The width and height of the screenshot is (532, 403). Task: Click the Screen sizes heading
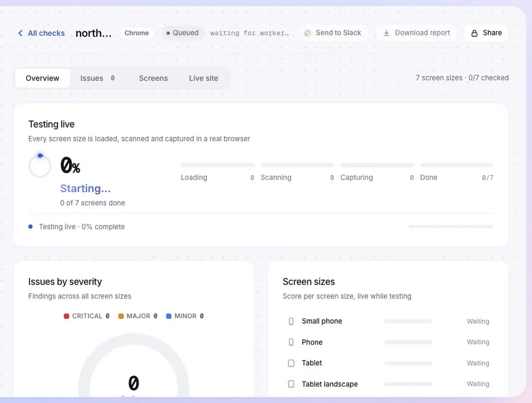(309, 282)
